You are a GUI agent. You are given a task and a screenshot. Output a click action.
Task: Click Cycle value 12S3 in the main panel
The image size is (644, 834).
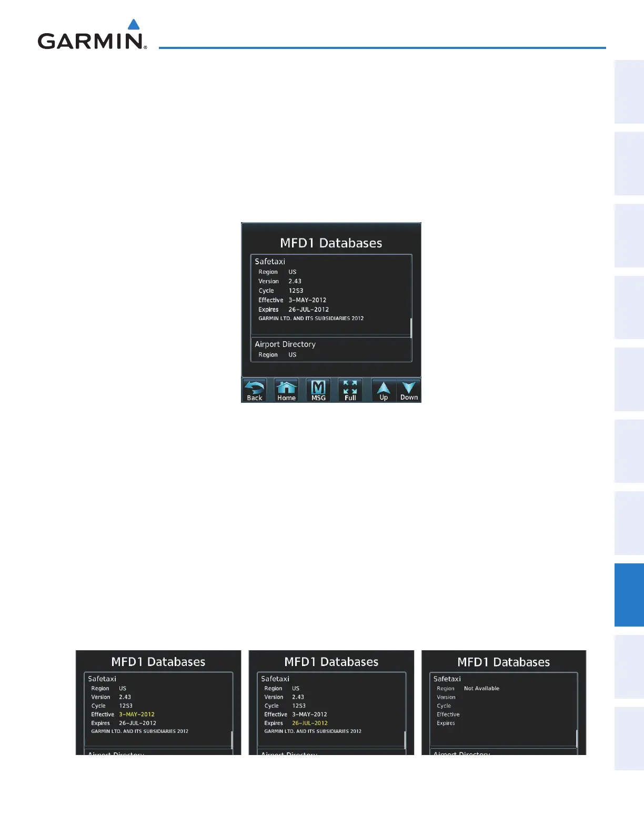click(296, 291)
